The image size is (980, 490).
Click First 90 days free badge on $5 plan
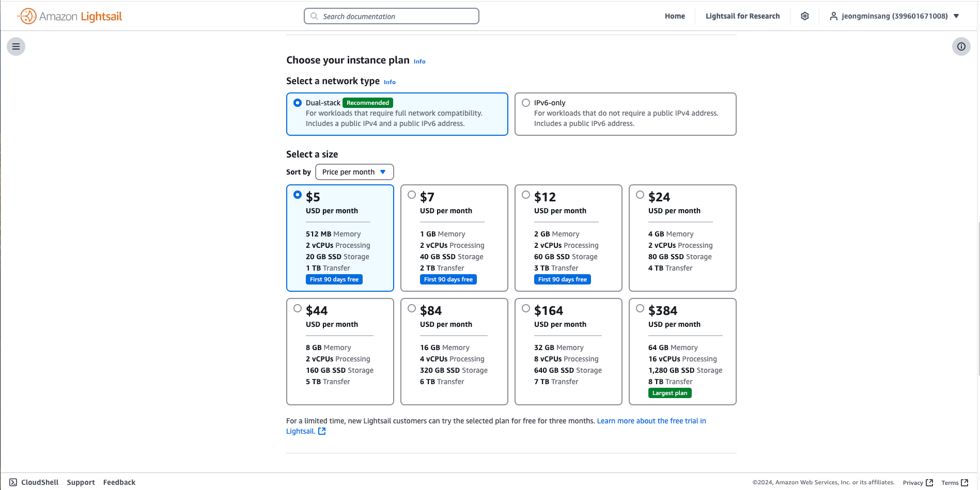334,279
